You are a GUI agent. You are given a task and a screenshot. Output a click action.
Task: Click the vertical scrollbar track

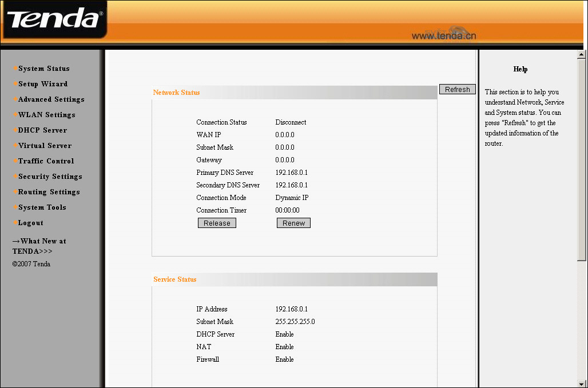pos(582,320)
